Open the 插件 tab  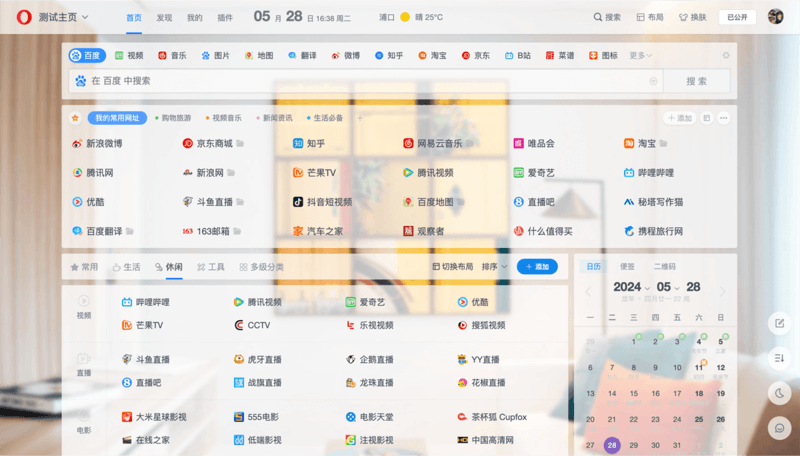[225, 17]
